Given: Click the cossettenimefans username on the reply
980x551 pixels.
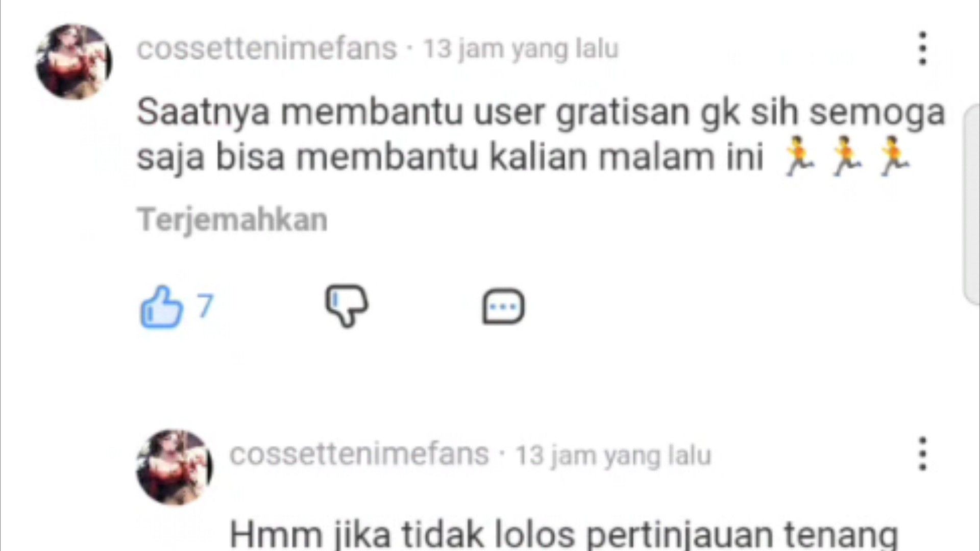Looking at the screenshot, I should point(359,454).
